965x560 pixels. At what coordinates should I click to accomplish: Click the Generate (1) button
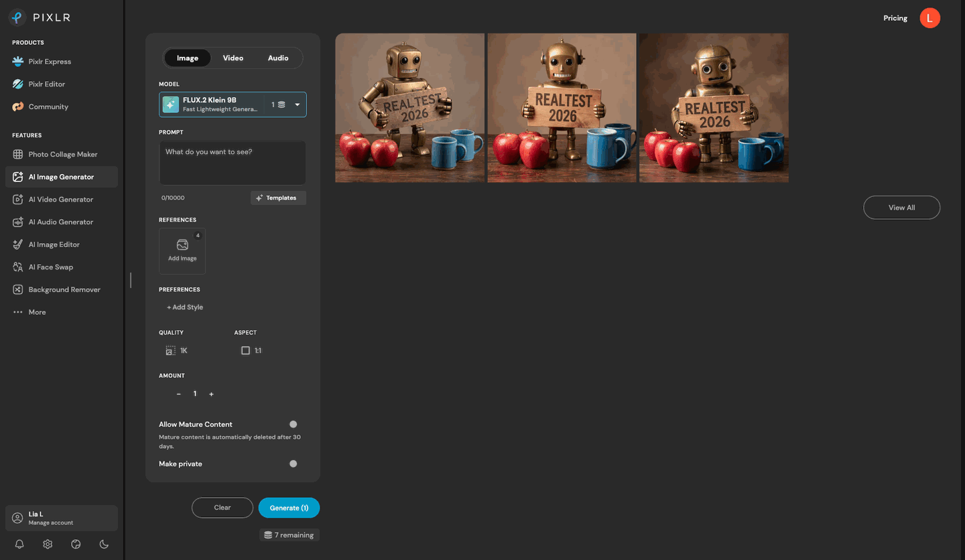tap(289, 508)
